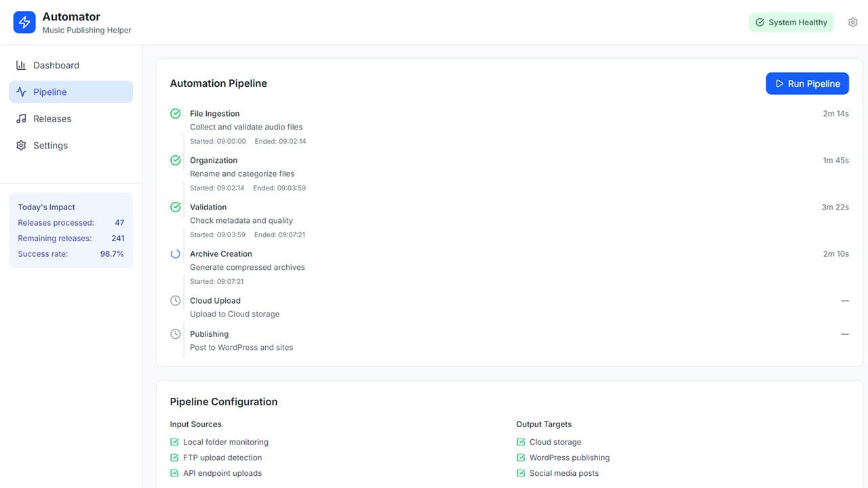
Task: Select the Validation step title
Action: click(x=208, y=207)
